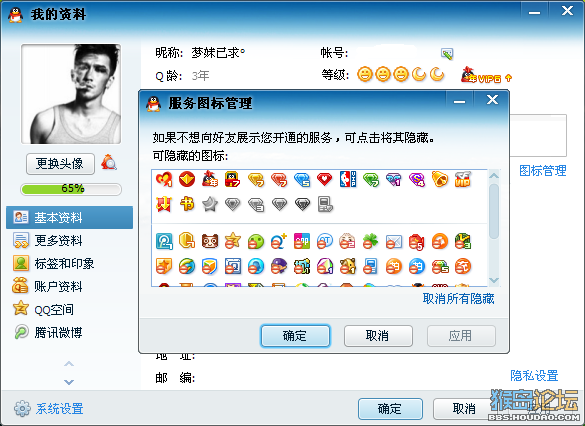
Task: Click the orange 拍 circle icon
Action: (x=394, y=266)
